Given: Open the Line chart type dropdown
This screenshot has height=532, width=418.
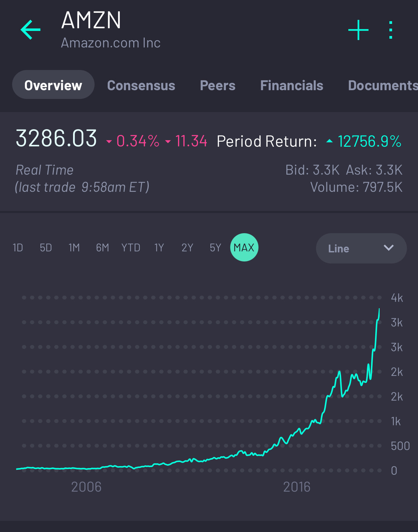Looking at the screenshot, I should click(361, 248).
